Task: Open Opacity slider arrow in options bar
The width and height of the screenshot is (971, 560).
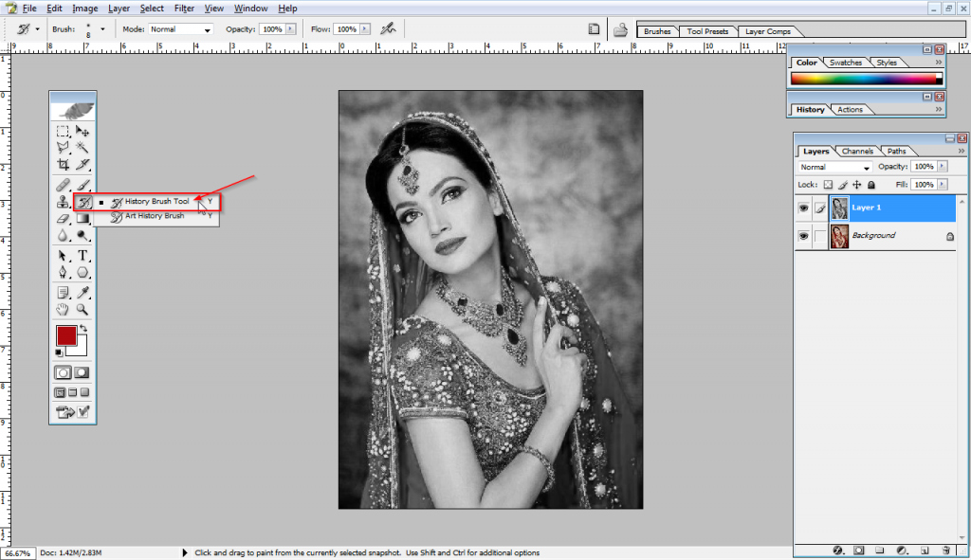Action: pyautogui.click(x=290, y=29)
